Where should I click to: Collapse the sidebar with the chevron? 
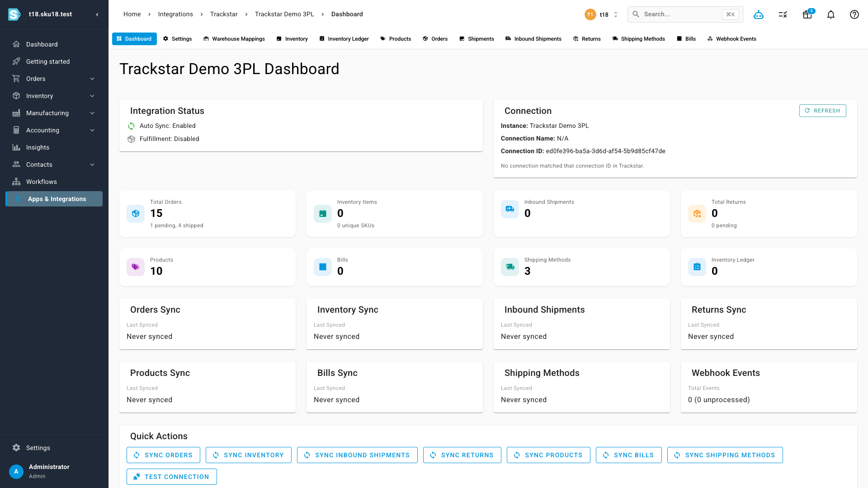(97, 14)
